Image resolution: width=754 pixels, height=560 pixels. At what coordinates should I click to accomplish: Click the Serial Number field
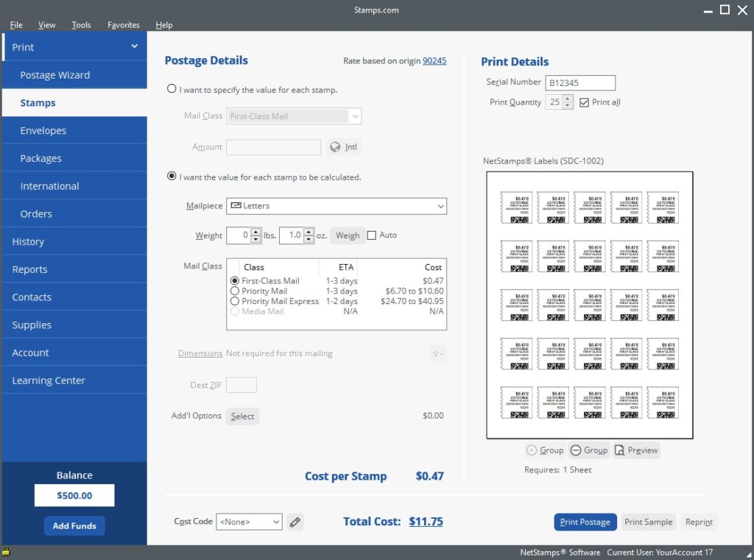580,82
